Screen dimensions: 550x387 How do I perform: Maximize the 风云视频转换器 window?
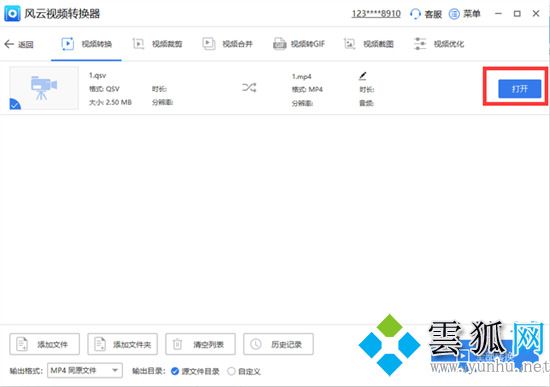(517, 14)
